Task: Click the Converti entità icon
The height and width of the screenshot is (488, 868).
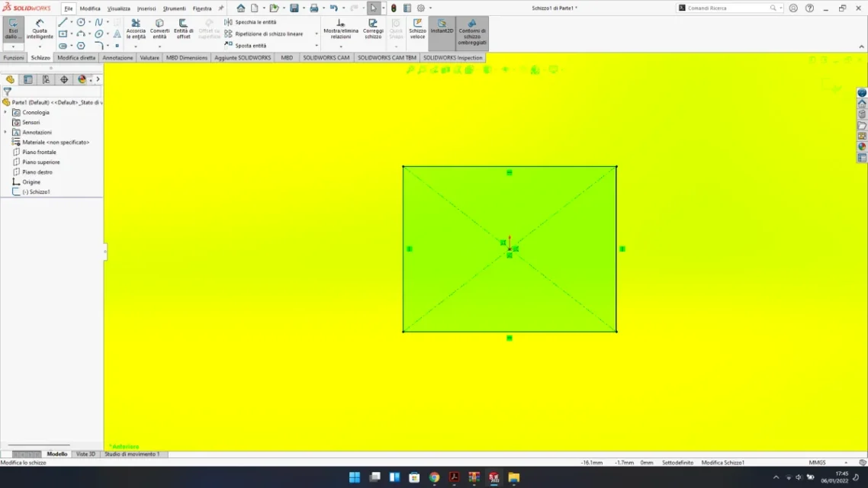Action: 159,29
